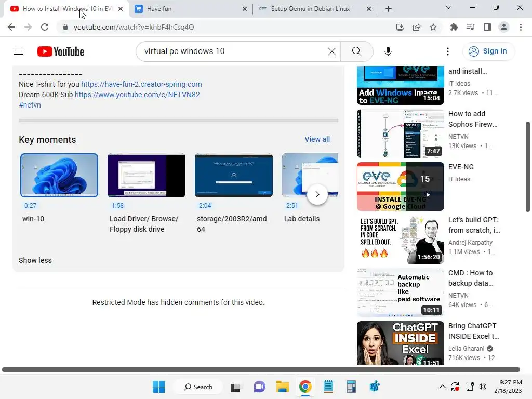Toggle the Chrome side panel

coord(487,27)
